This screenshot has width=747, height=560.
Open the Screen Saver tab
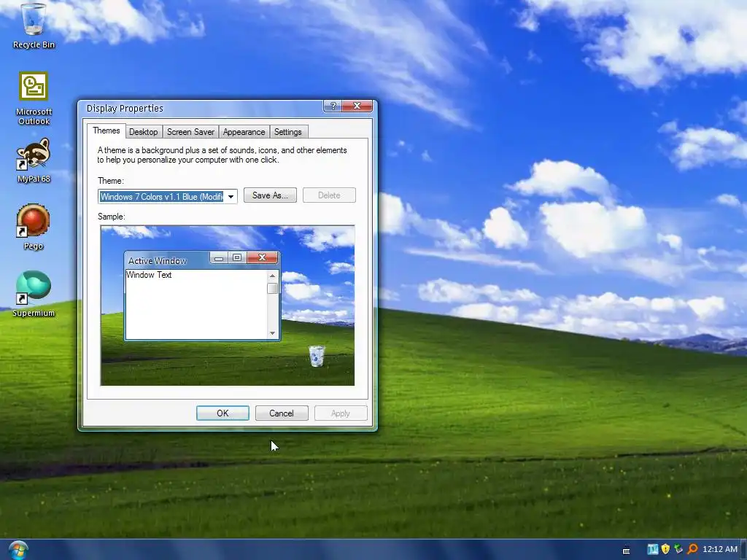click(190, 132)
